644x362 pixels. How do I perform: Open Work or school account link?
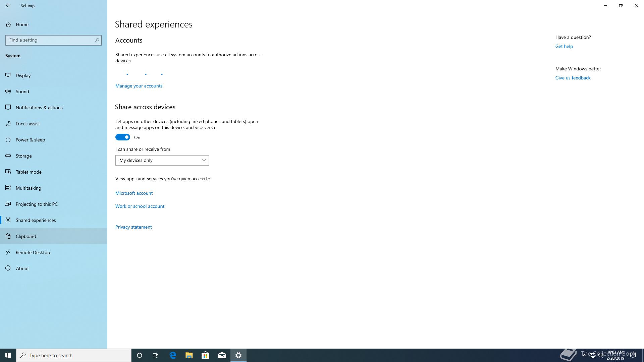pyautogui.click(x=140, y=206)
